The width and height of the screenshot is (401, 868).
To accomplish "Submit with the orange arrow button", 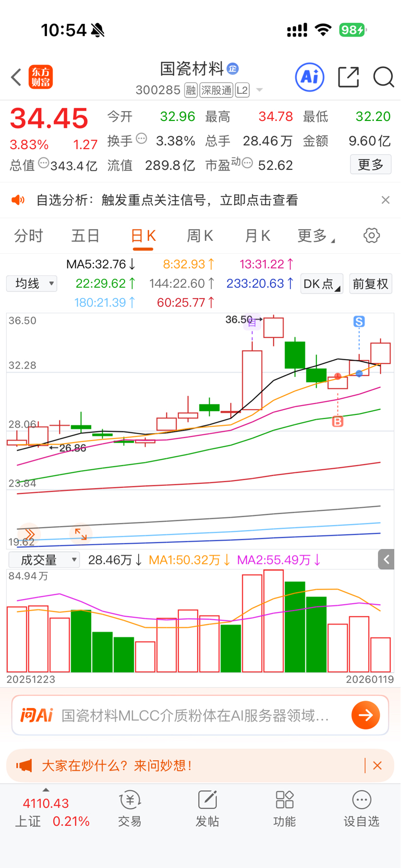I will pos(366,715).
